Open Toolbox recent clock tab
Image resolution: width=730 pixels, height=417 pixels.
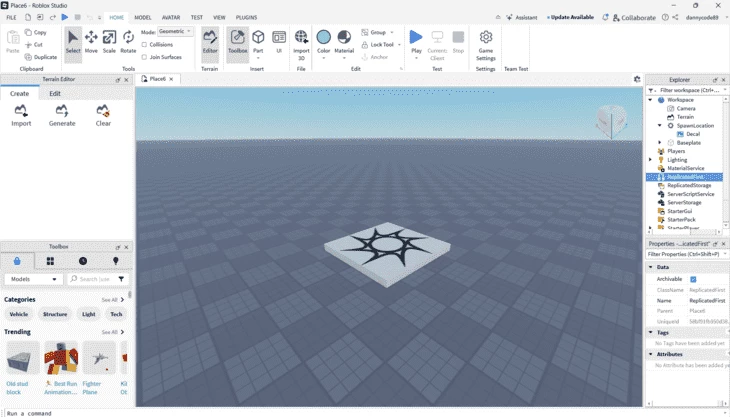pos(83,261)
